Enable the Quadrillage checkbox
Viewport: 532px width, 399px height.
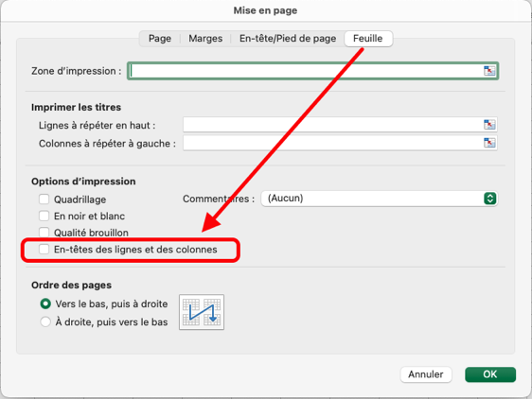click(44, 199)
